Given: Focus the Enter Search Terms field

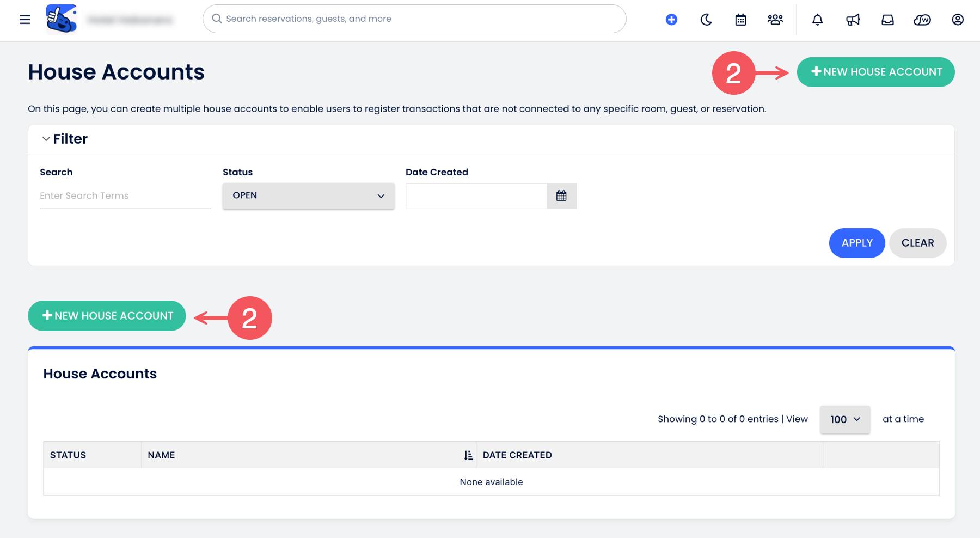Looking at the screenshot, I should tap(125, 196).
